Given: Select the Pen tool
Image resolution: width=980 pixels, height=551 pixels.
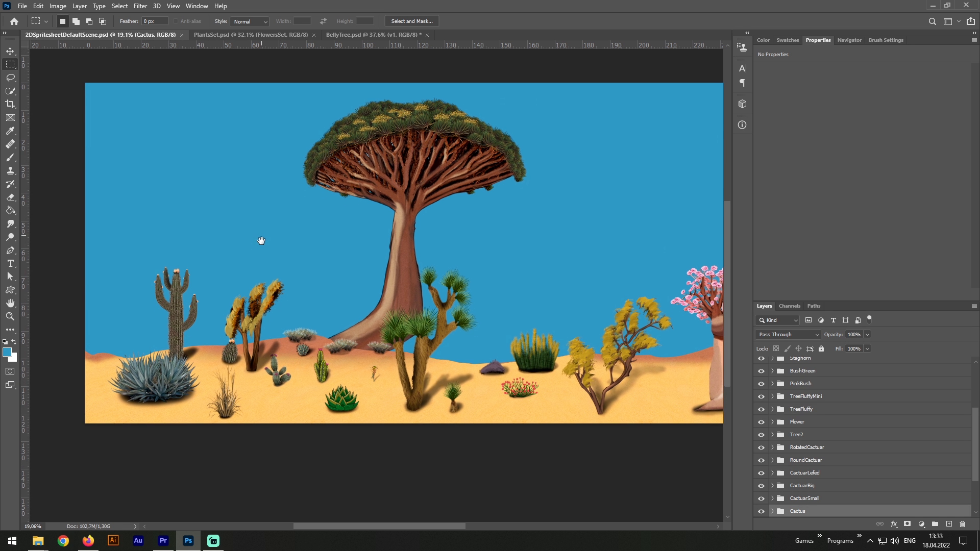Looking at the screenshot, I should coord(10,250).
